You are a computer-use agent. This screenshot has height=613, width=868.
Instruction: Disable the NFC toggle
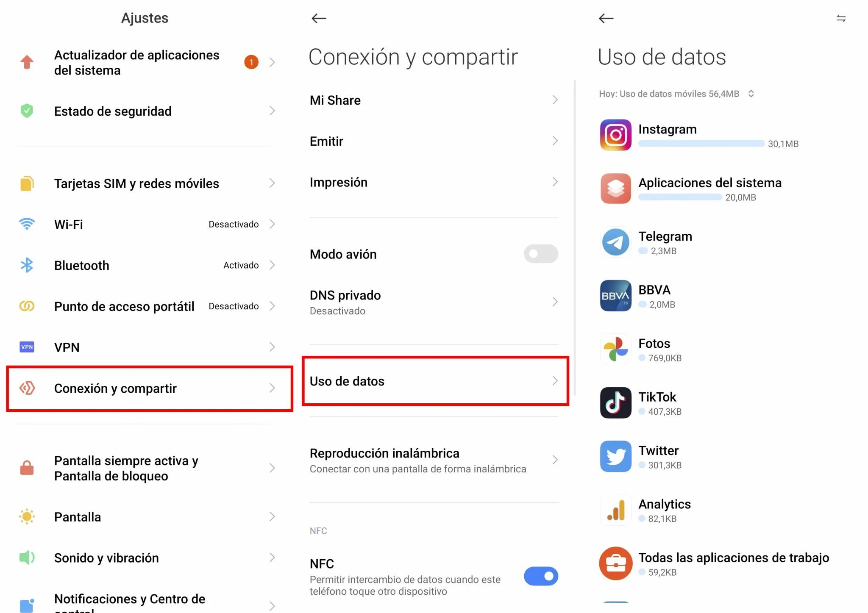point(541,576)
